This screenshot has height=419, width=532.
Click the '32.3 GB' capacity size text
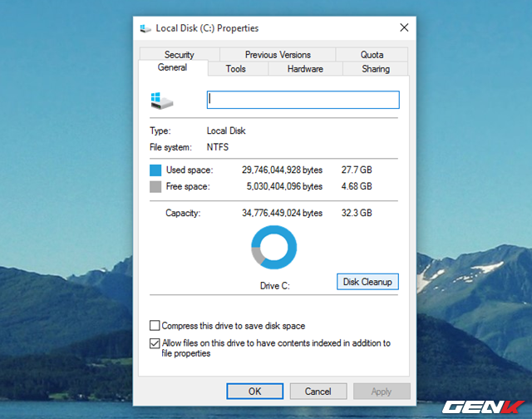tap(357, 213)
